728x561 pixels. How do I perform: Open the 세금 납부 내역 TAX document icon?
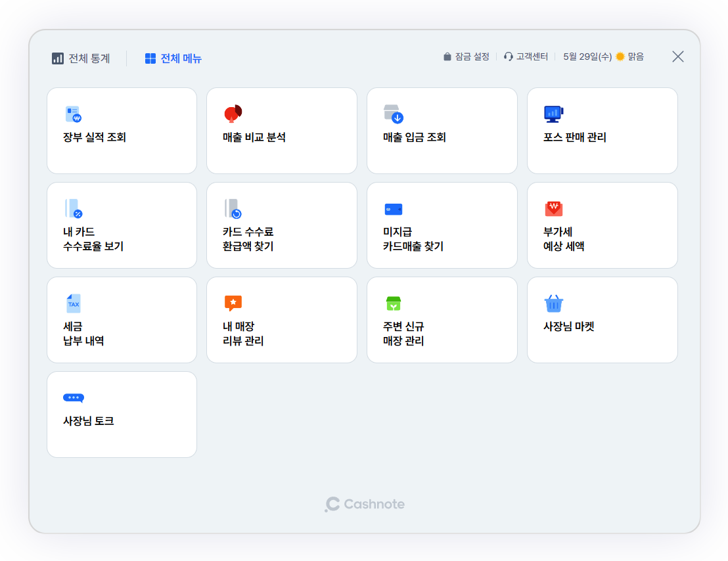tap(73, 303)
